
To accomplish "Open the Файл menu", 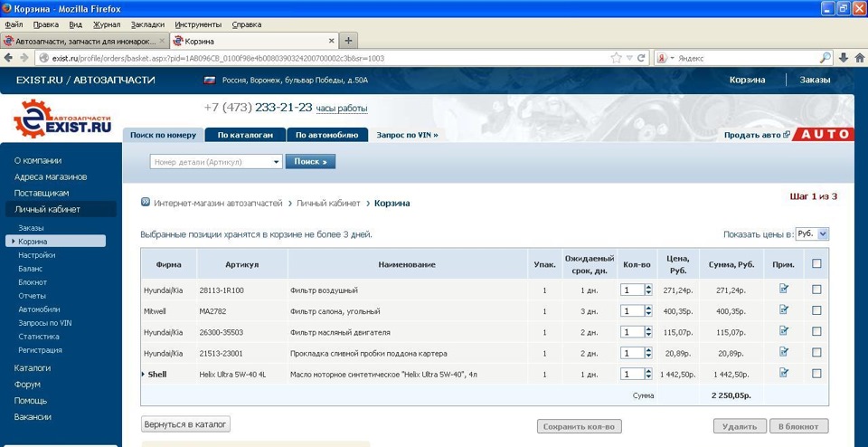I will pyautogui.click(x=14, y=24).
